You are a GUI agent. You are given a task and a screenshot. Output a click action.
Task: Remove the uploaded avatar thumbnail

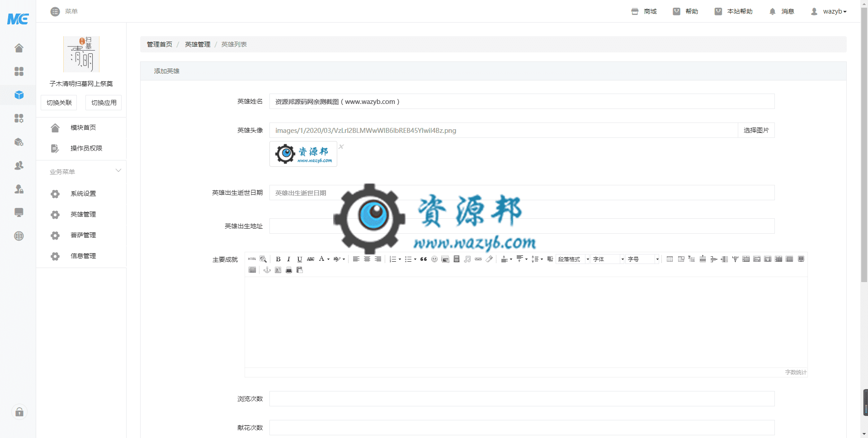click(x=341, y=146)
